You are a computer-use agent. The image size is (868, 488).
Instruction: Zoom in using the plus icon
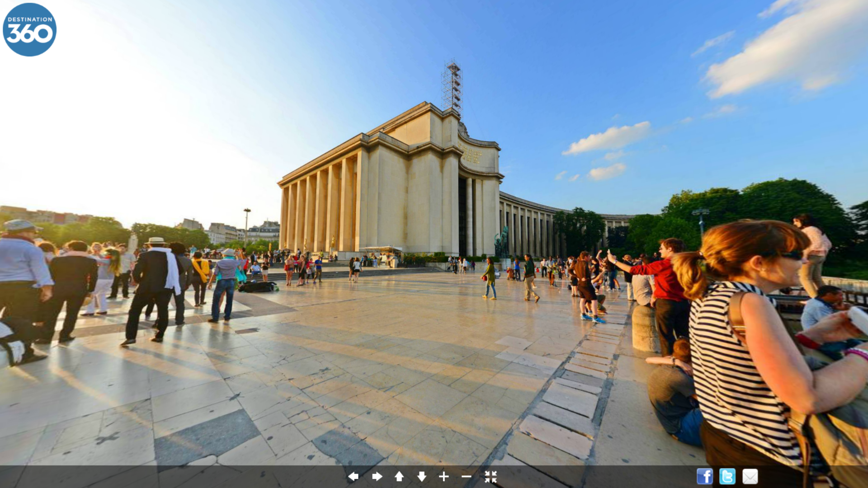pos(444,476)
